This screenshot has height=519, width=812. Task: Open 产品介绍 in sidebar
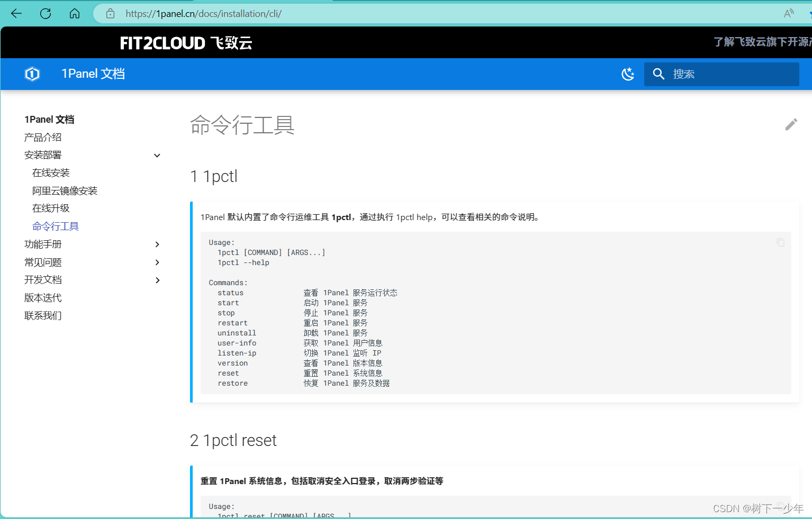coord(43,138)
